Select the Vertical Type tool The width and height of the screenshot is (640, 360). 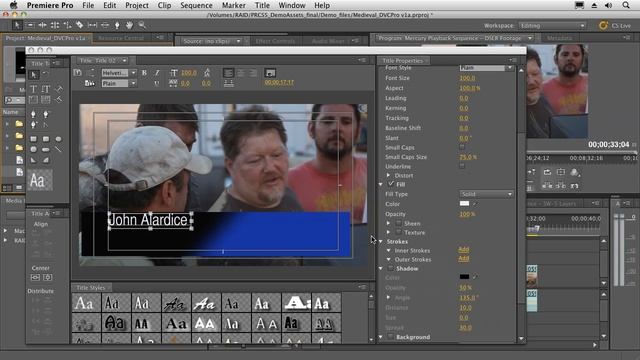coord(46,89)
